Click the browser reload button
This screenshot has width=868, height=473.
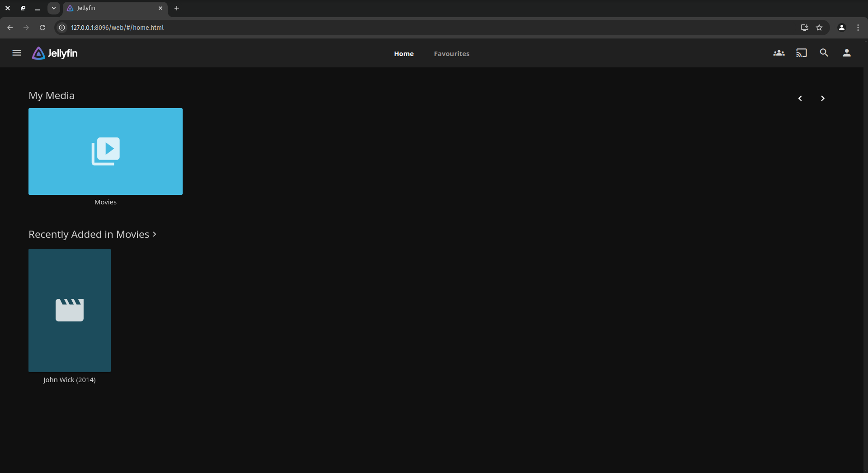click(x=42, y=28)
